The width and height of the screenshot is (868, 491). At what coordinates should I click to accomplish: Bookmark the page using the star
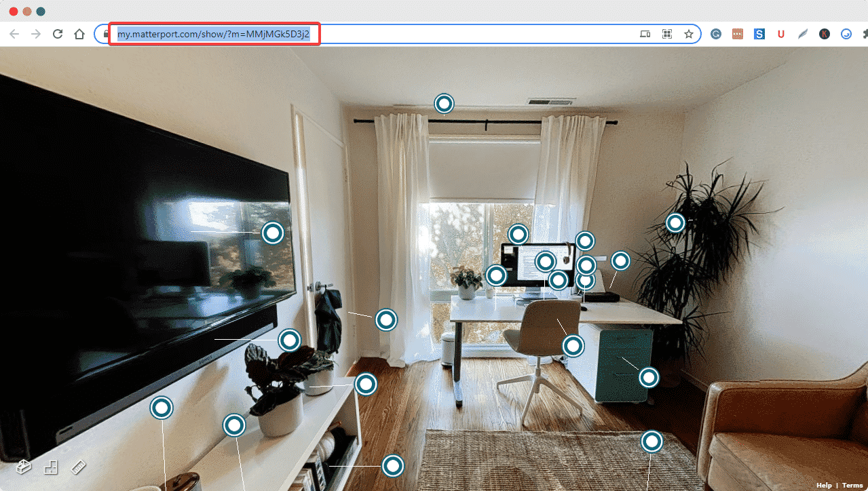[689, 33]
